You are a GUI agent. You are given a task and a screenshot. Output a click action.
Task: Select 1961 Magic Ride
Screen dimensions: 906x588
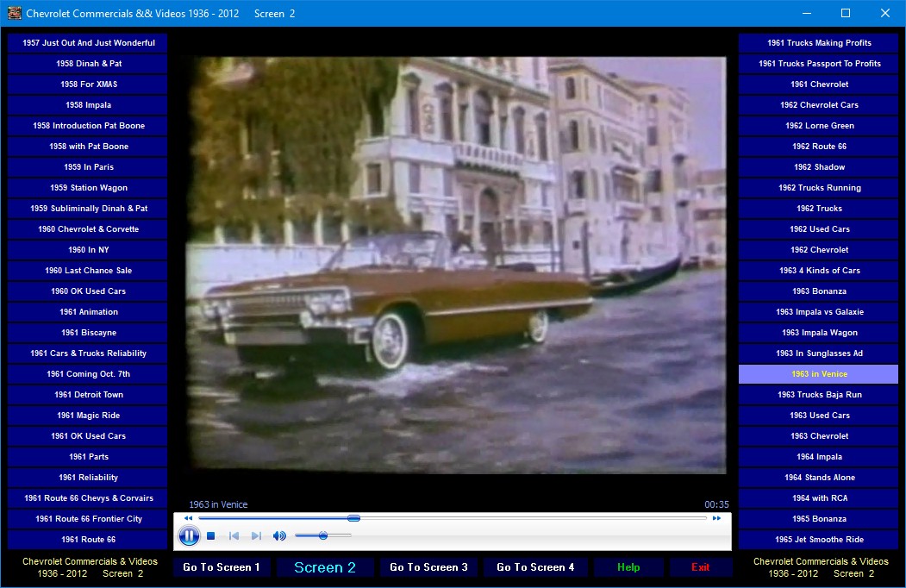click(89, 415)
